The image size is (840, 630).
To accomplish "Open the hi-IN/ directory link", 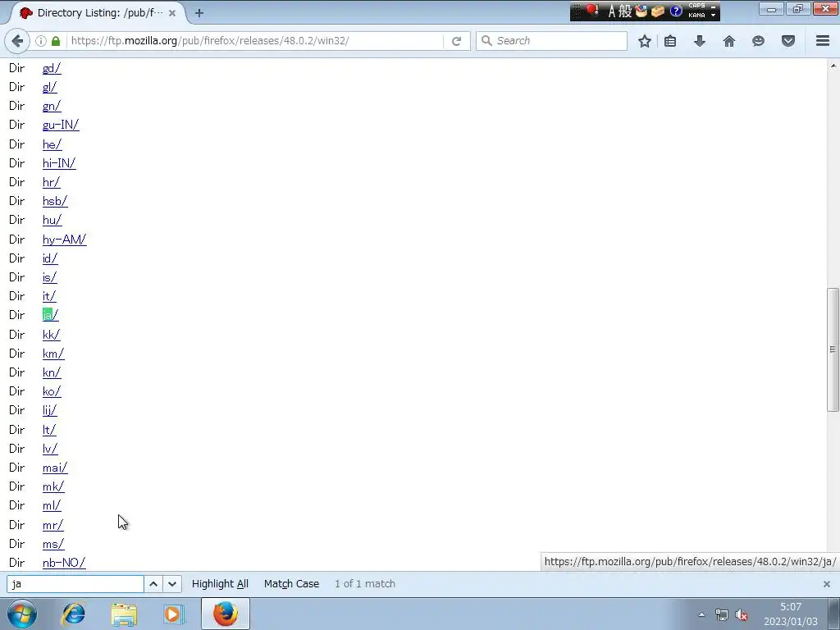I will tap(59, 163).
